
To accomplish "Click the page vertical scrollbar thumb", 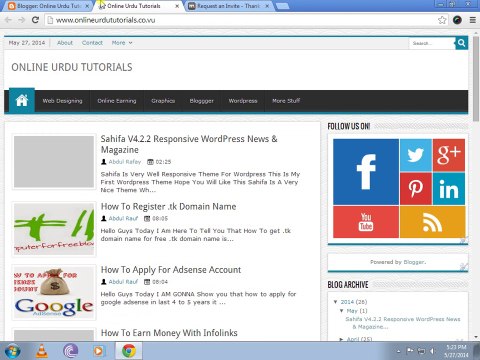I will click(x=476, y=78).
